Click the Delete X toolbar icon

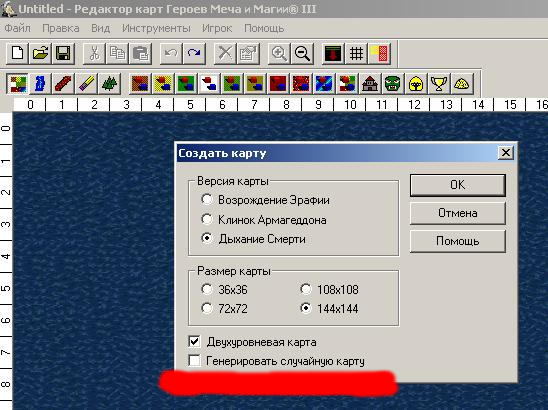point(225,53)
